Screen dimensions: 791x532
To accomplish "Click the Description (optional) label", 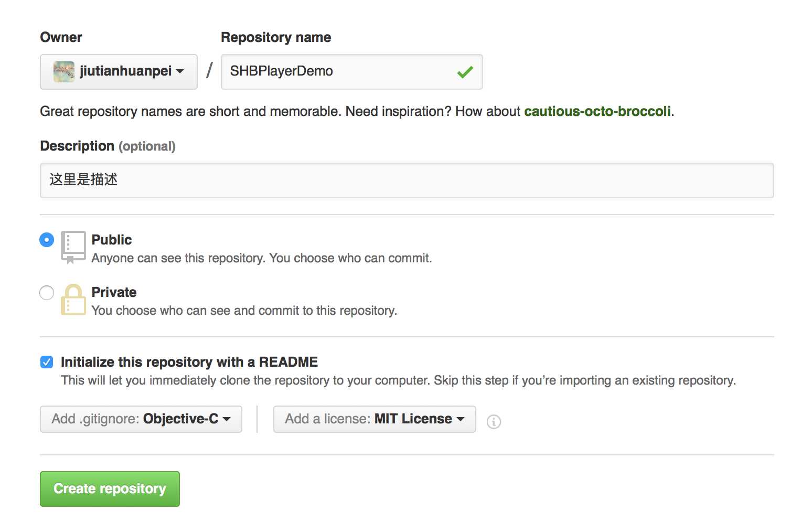I will (x=108, y=146).
